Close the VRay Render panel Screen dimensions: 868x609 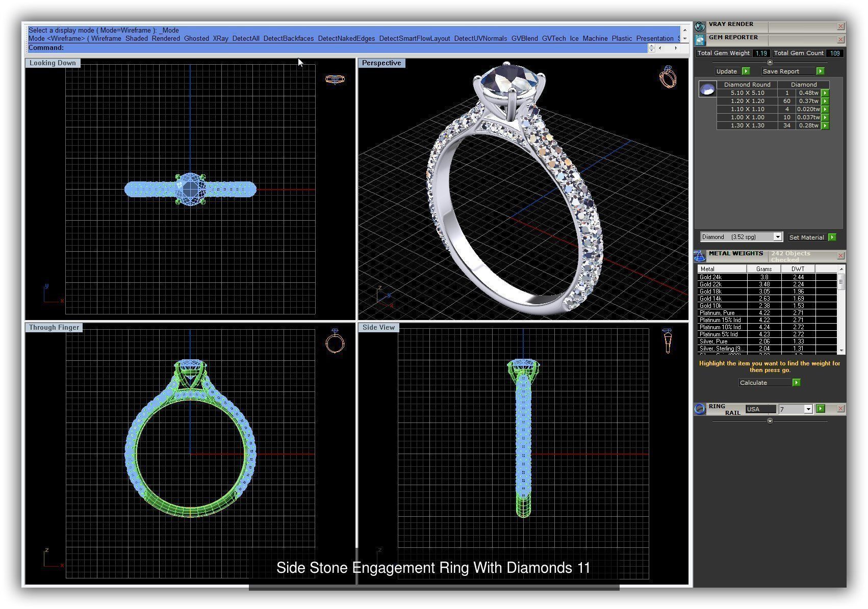[840, 26]
